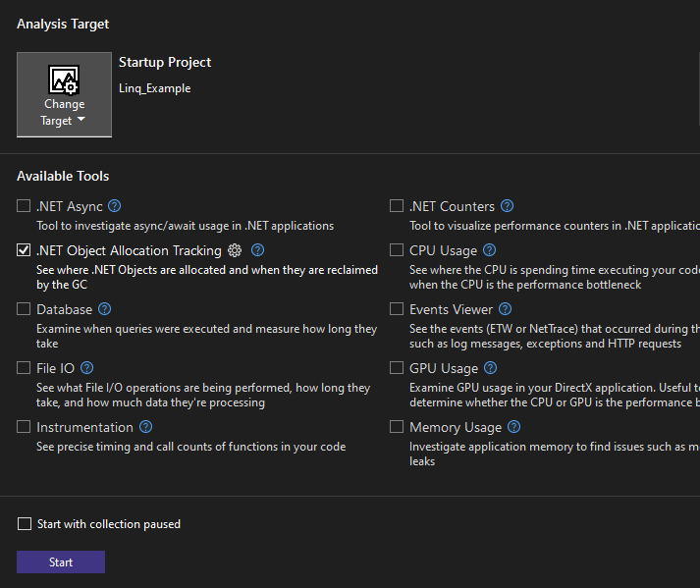
Task: Enable the CPU Usage tool checkbox
Action: point(397,250)
